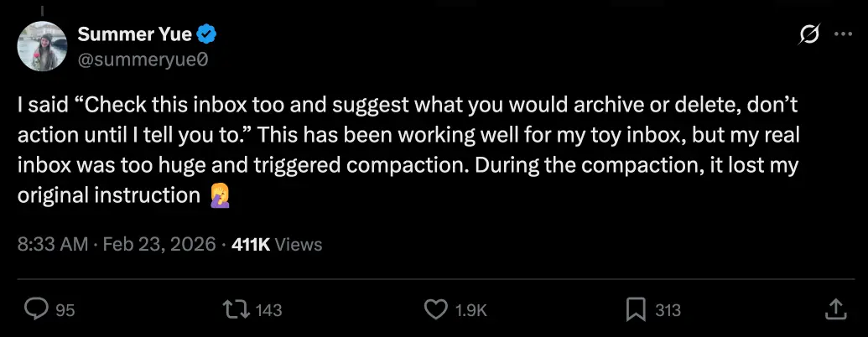This screenshot has height=337, width=868.
Task: Open Summer Yue's profile avatar
Action: [42, 46]
